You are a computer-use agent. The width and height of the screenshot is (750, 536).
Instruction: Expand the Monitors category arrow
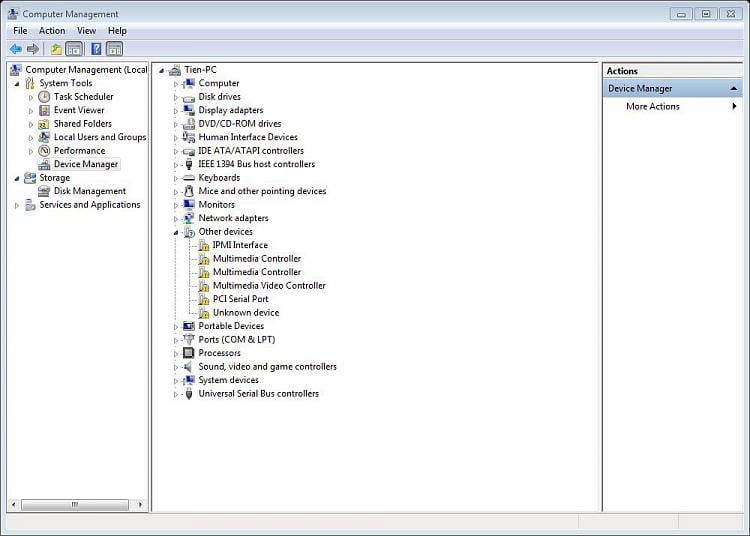(x=176, y=205)
